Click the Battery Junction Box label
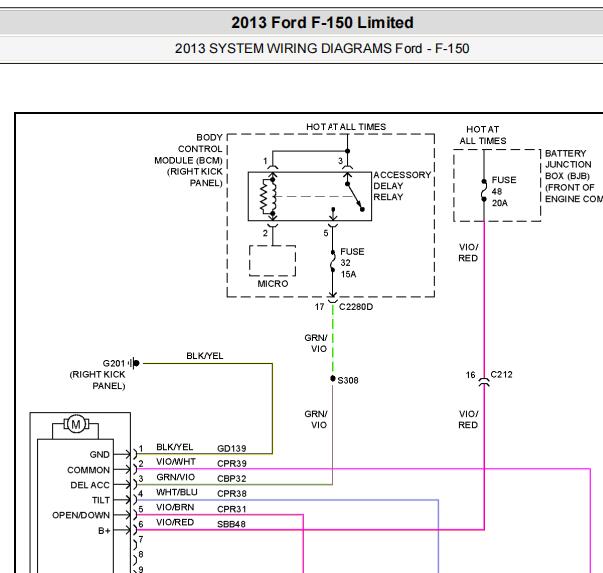This screenshot has width=603, height=573. (572, 176)
